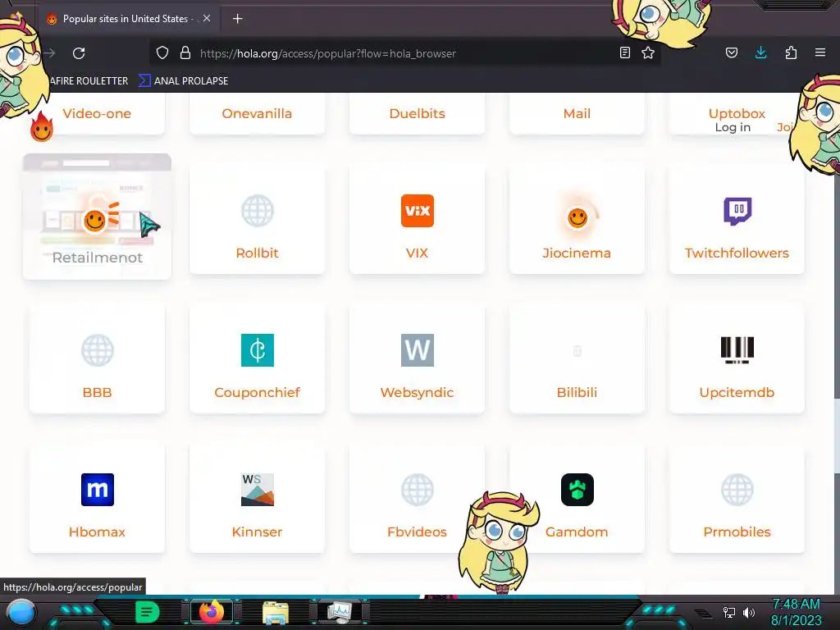
Task: Reload the page with refresh icon
Action: pos(79,53)
